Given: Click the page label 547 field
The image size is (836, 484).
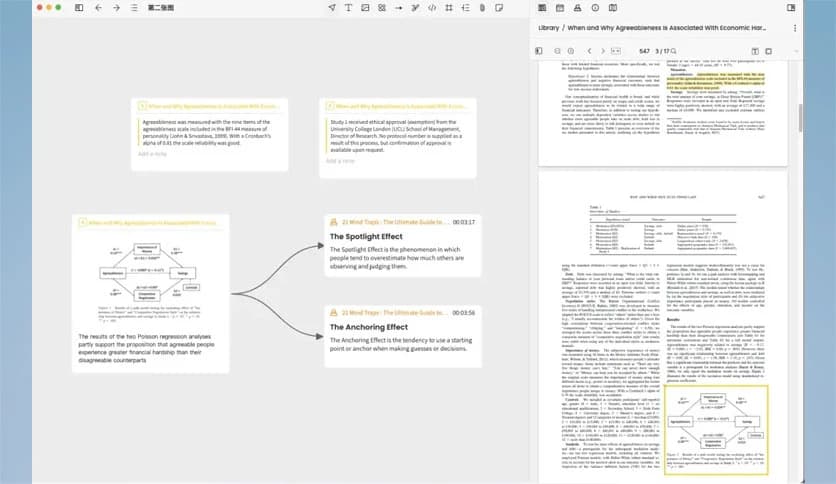Looking at the screenshot, I should click(x=644, y=51).
